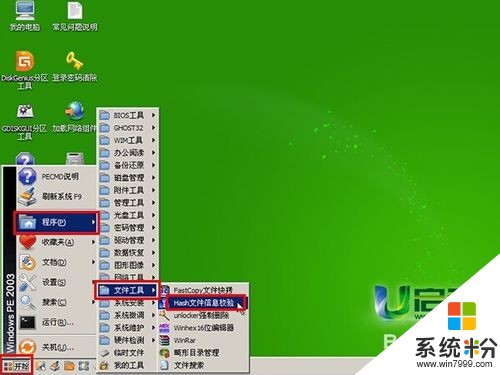Expand the 驱动管理 submenu arrow
Image resolution: width=500 pixels, height=375 pixels.
coord(154,240)
